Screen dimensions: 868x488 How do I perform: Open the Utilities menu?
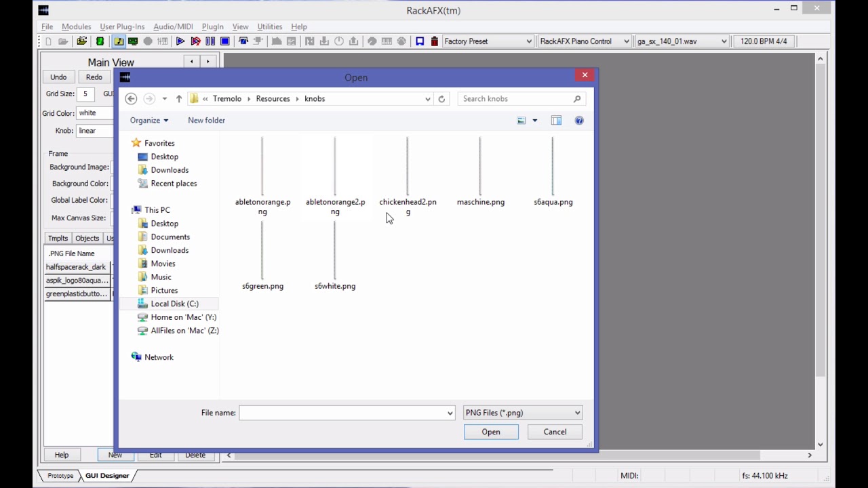pos(270,26)
